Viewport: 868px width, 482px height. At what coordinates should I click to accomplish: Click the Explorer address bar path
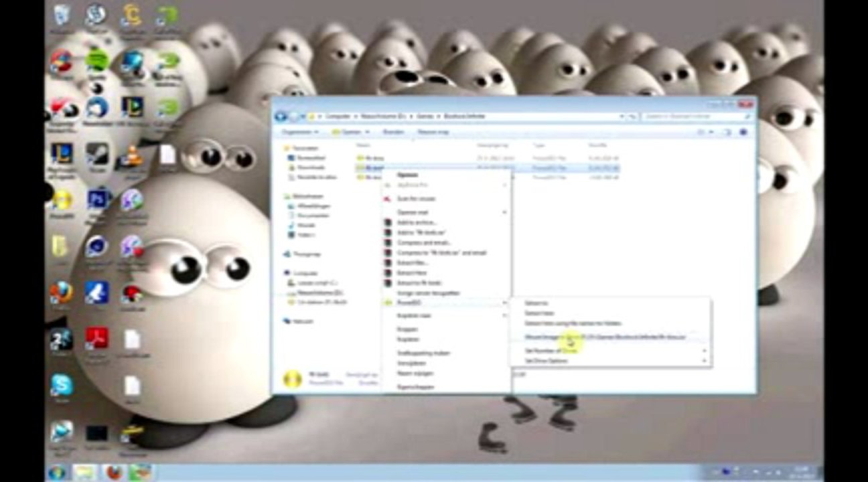[462, 116]
